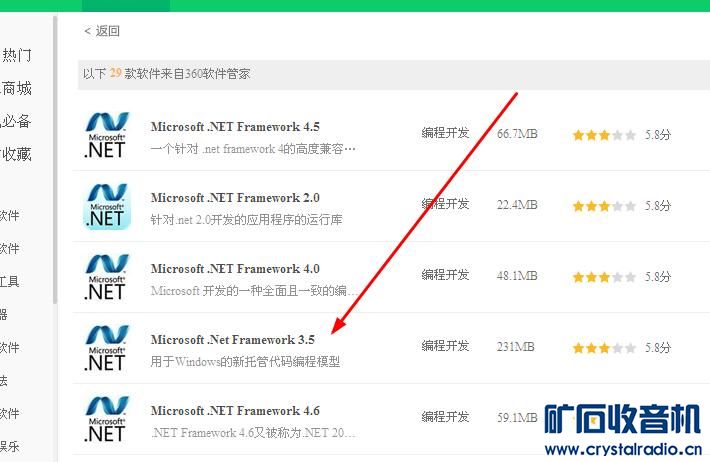This screenshot has width=710, height=462.
Task: Select Microsoft .NET Framework 4.0 title
Action: pos(235,269)
